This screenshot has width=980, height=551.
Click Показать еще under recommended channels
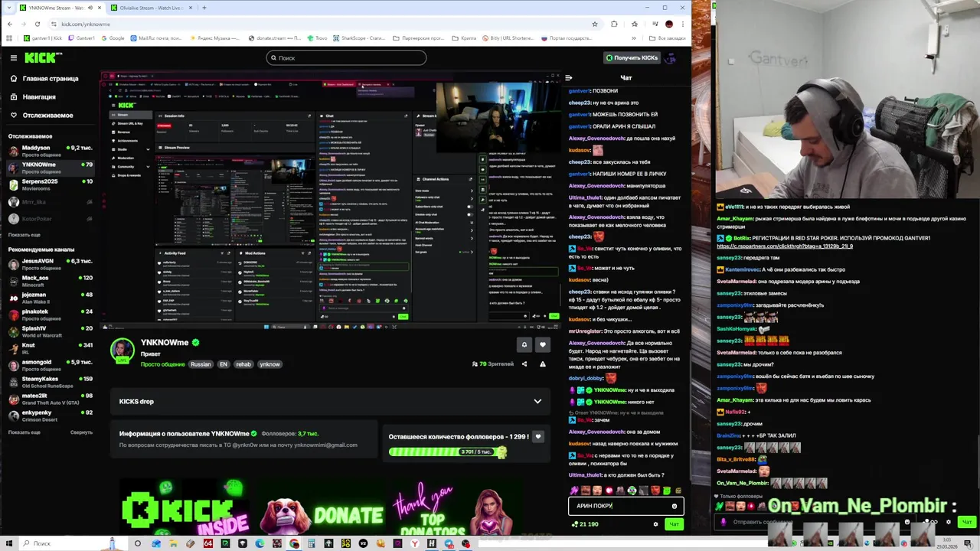24,432
